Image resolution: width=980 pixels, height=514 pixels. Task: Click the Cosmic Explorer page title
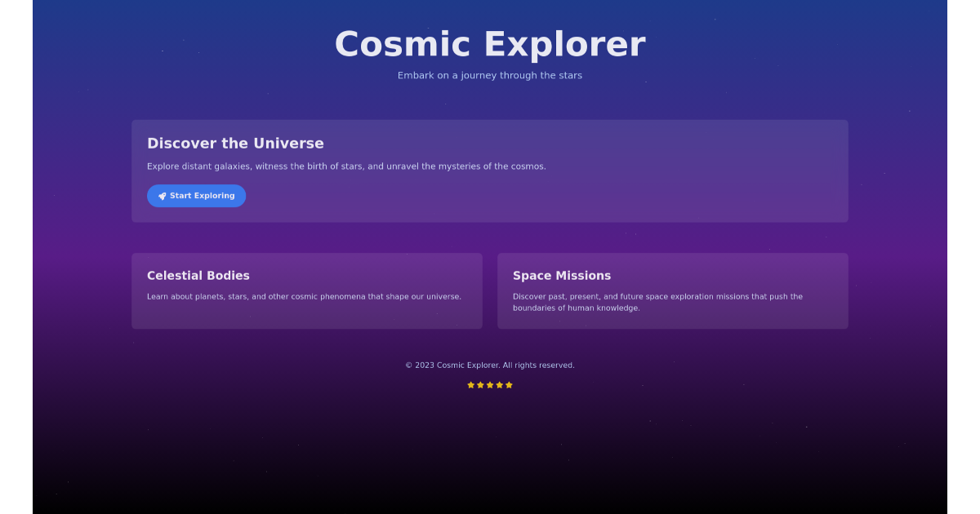pyautogui.click(x=490, y=44)
